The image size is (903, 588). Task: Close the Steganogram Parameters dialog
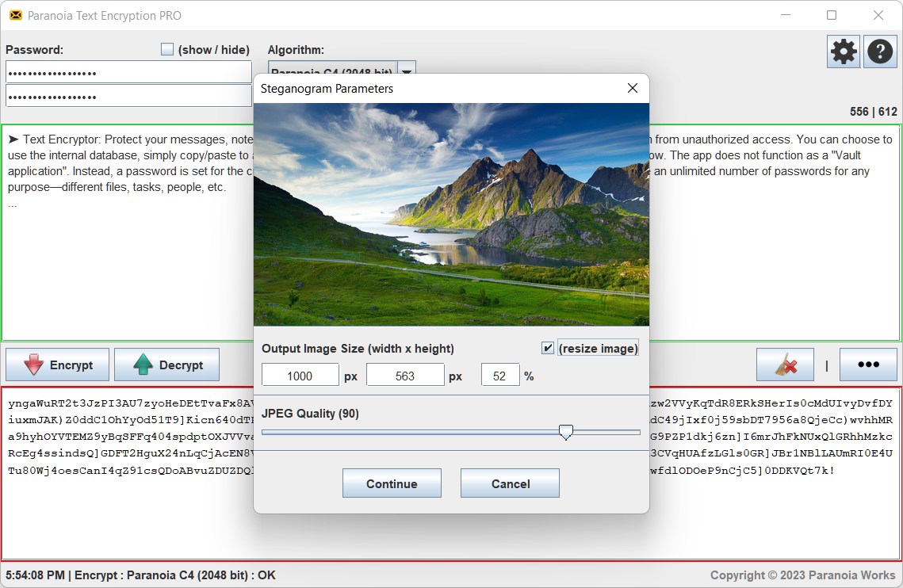click(632, 88)
